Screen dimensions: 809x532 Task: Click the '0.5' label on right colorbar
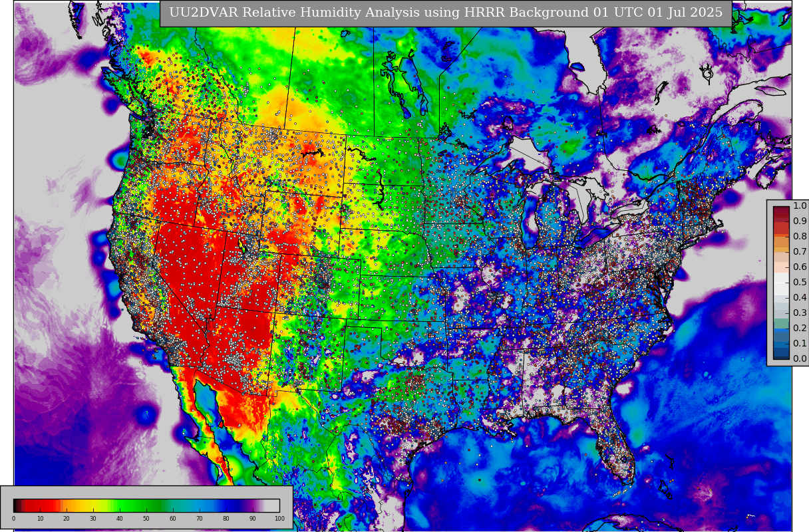[800, 283]
